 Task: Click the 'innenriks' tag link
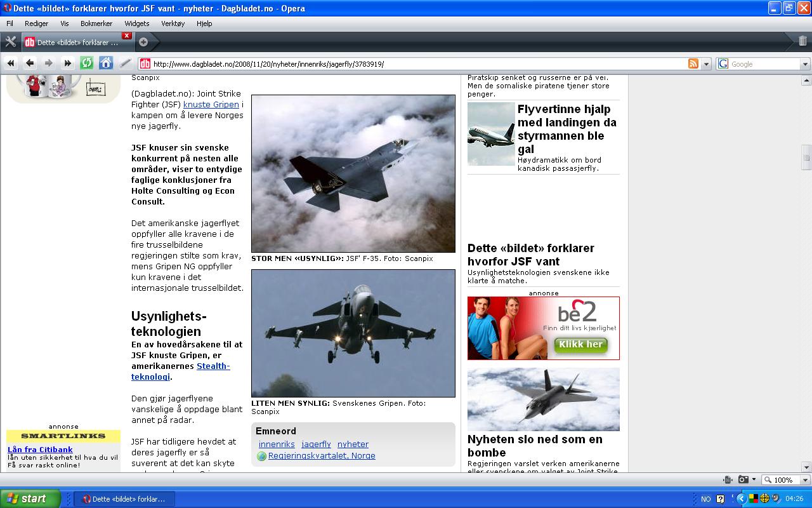(277, 444)
